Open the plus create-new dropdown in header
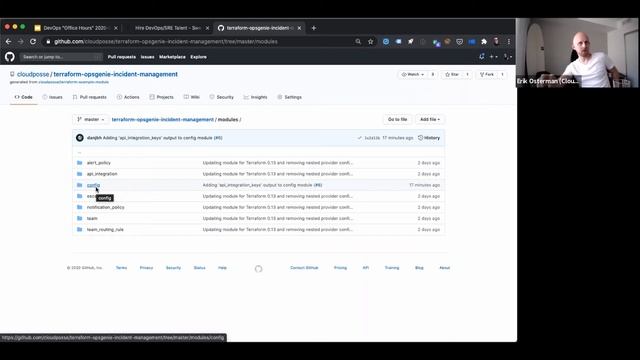The height and width of the screenshot is (360, 640). (x=493, y=57)
